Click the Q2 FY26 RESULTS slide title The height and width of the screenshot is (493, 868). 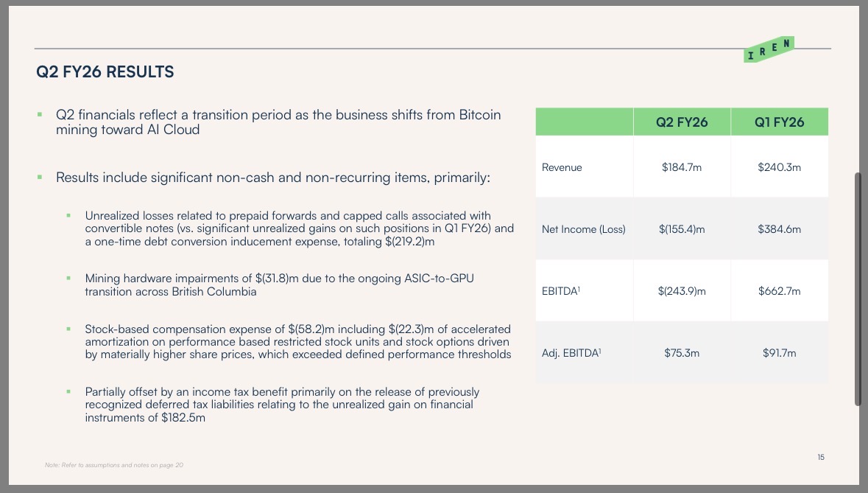tap(105, 72)
